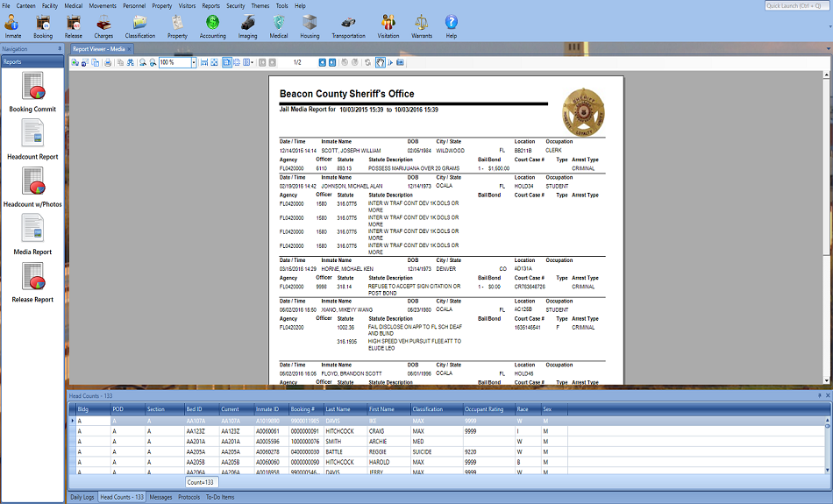Open the Transportation module
This screenshot has height=504, width=833.
click(348, 25)
